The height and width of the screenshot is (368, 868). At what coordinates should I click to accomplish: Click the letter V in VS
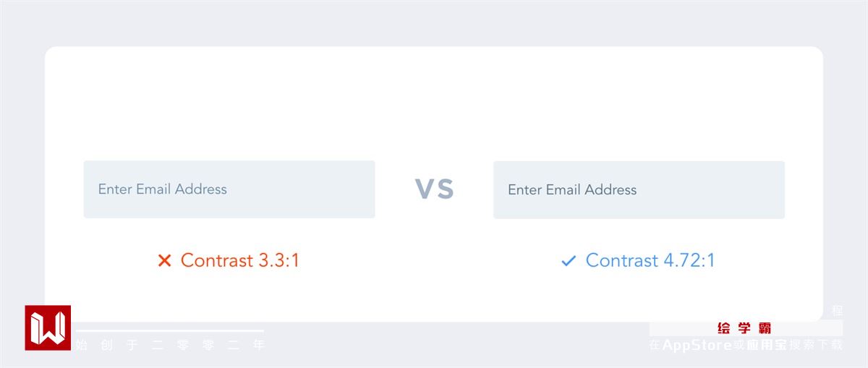[425, 189]
